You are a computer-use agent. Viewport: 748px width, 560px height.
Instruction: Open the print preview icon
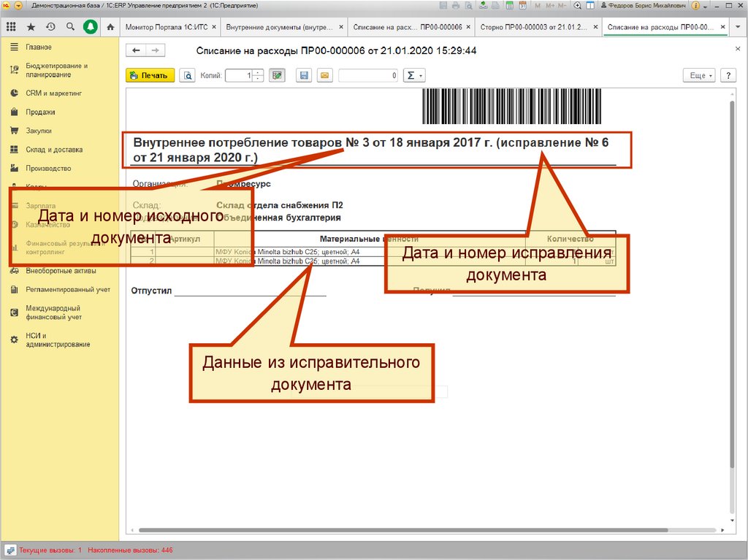point(188,75)
